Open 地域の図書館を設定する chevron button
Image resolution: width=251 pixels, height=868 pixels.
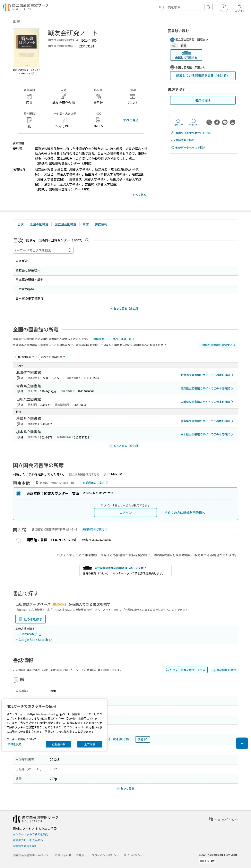point(218,345)
